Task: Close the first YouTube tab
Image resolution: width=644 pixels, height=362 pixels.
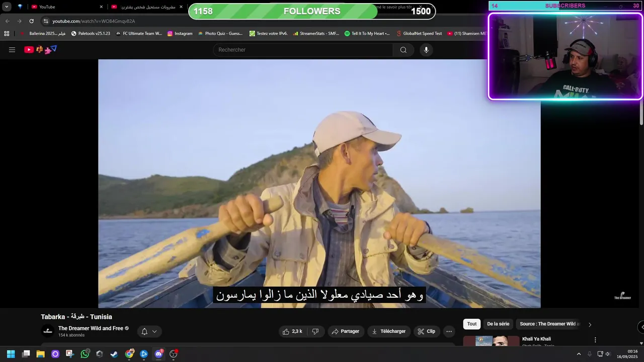Action: pos(101,7)
